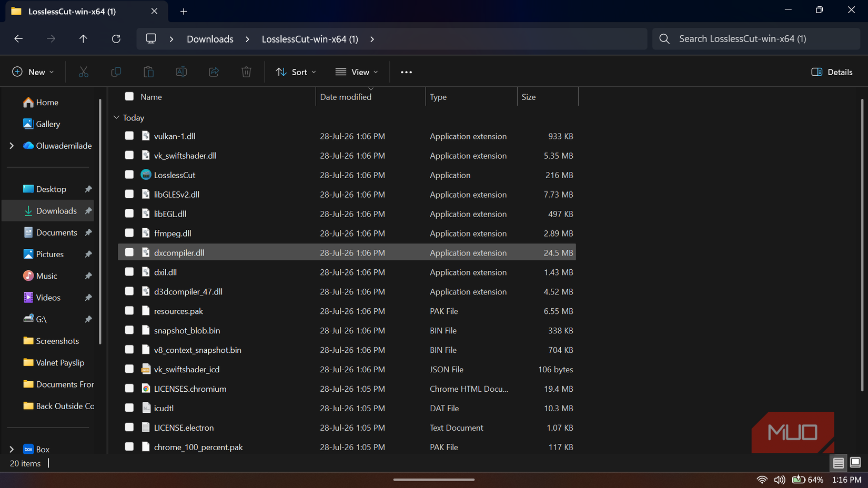The height and width of the screenshot is (488, 868).
Task: Click the Paste clipboard icon
Action: coord(149,72)
